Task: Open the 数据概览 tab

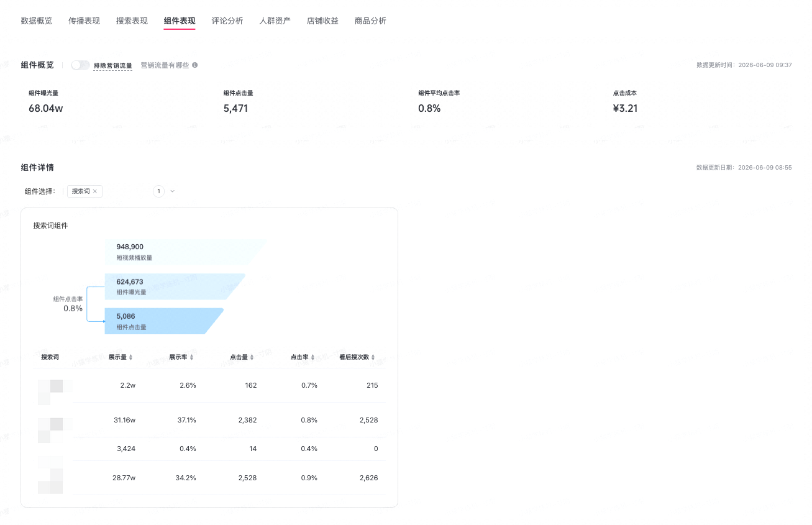Action: [37, 21]
